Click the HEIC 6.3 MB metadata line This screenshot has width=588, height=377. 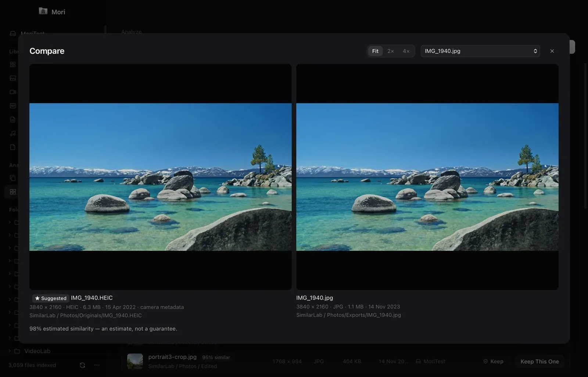107,307
